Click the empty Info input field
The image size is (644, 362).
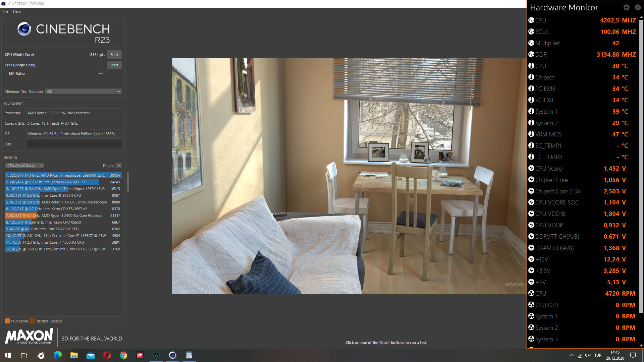74,144
